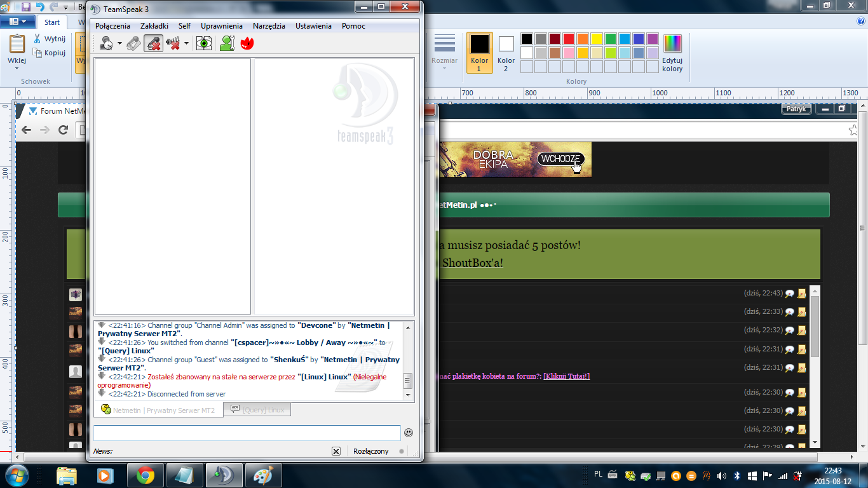Open the away status dropdown arrow in TeamSpeak
The width and height of the screenshot is (868, 488).
(119, 44)
